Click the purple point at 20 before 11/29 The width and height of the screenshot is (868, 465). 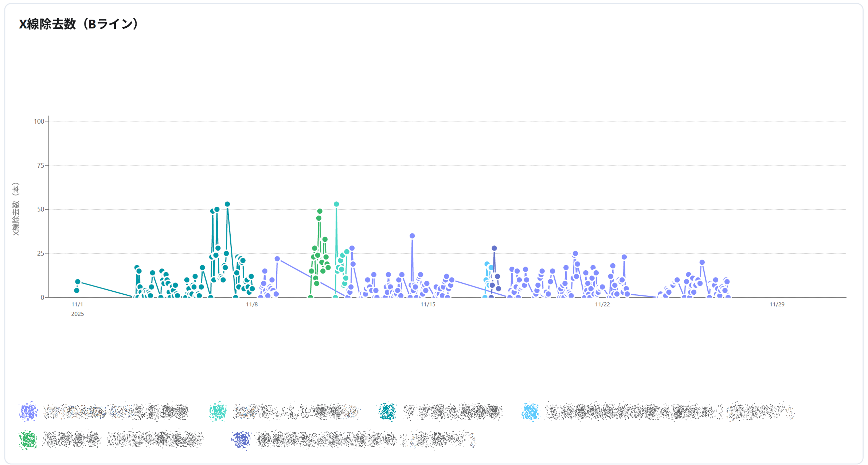pyautogui.click(x=702, y=262)
